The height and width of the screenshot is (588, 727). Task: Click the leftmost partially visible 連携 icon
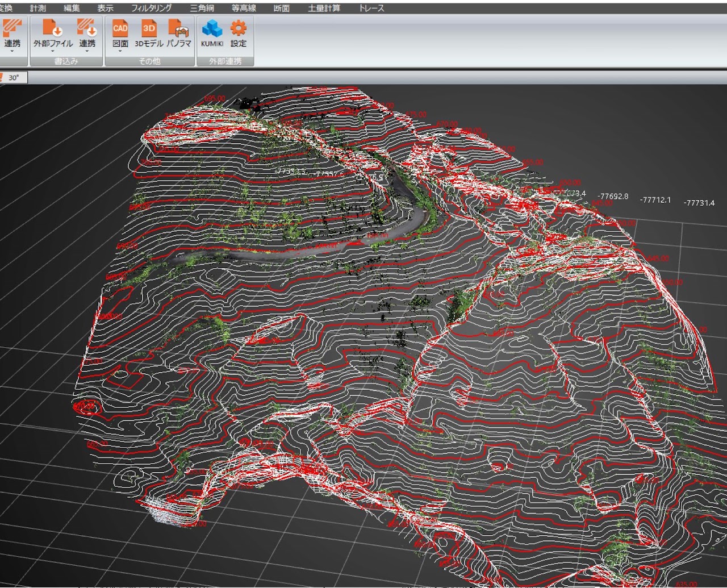11,28
